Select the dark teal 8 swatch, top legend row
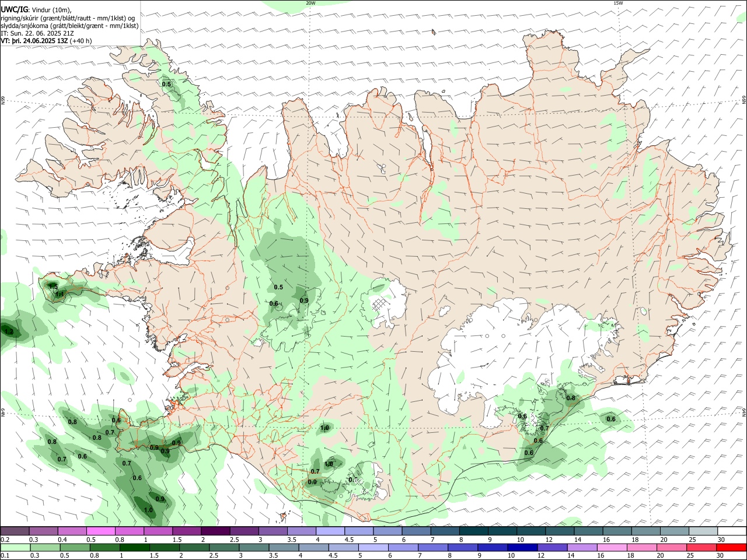The image size is (747, 560). [473, 531]
